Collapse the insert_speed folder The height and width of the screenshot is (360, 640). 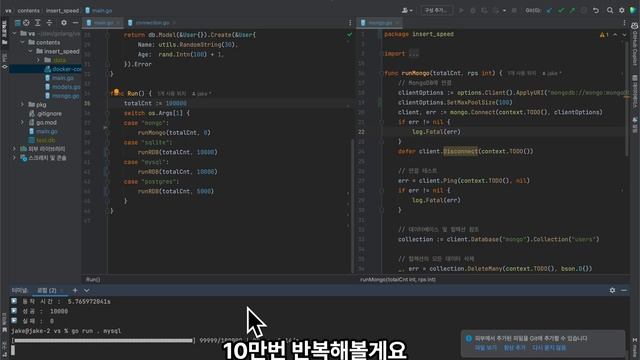point(30,51)
